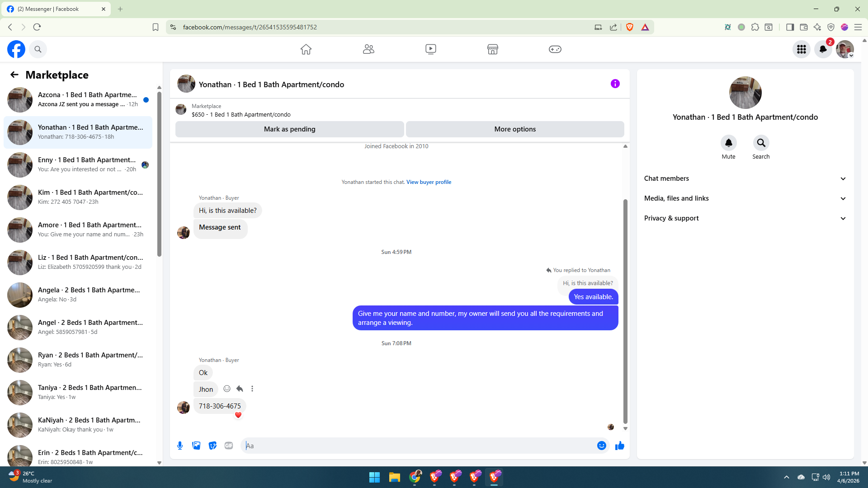Open Kim conversation

coord(78,197)
